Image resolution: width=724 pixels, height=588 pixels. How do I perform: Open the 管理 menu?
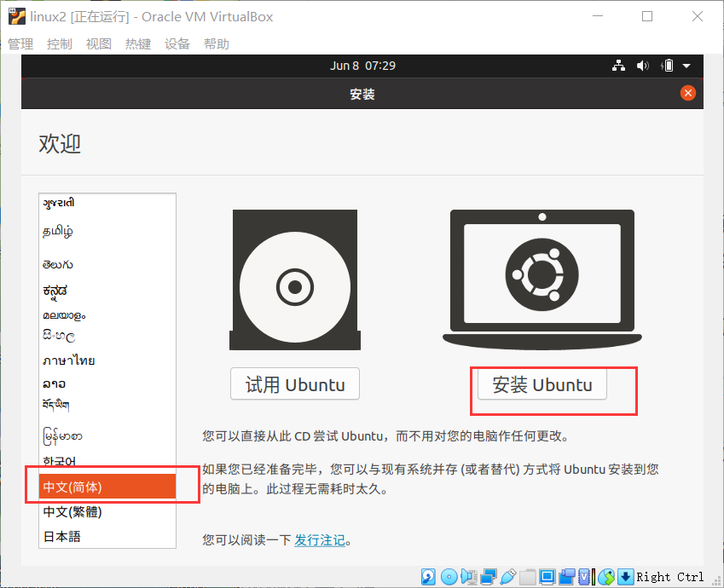tap(20, 44)
